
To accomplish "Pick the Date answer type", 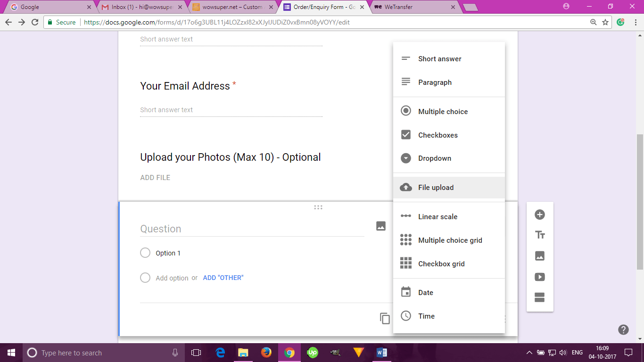I will click(425, 292).
